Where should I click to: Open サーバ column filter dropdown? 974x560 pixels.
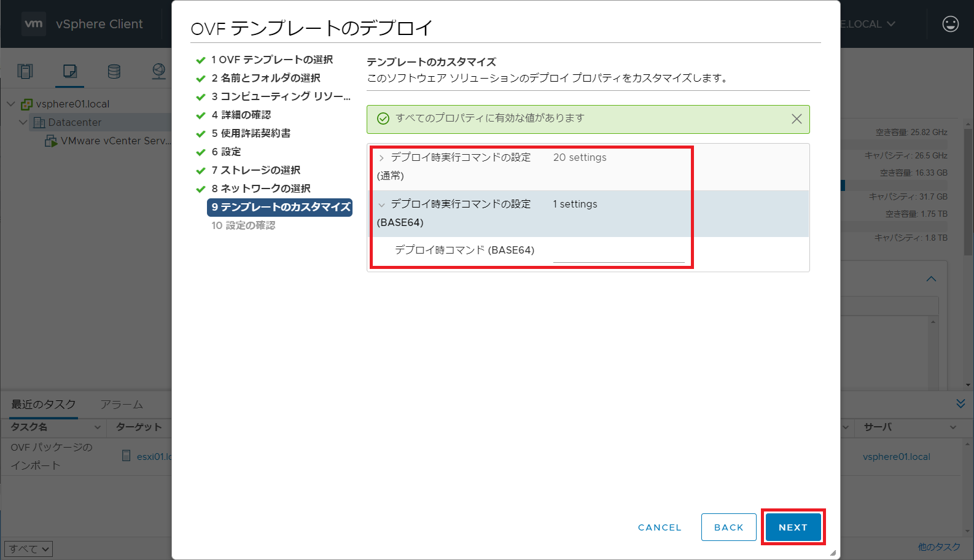pyautogui.click(x=953, y=427)
